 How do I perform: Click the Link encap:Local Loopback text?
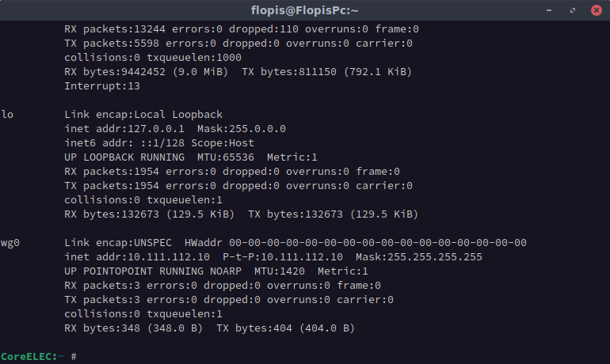(143, 115)
